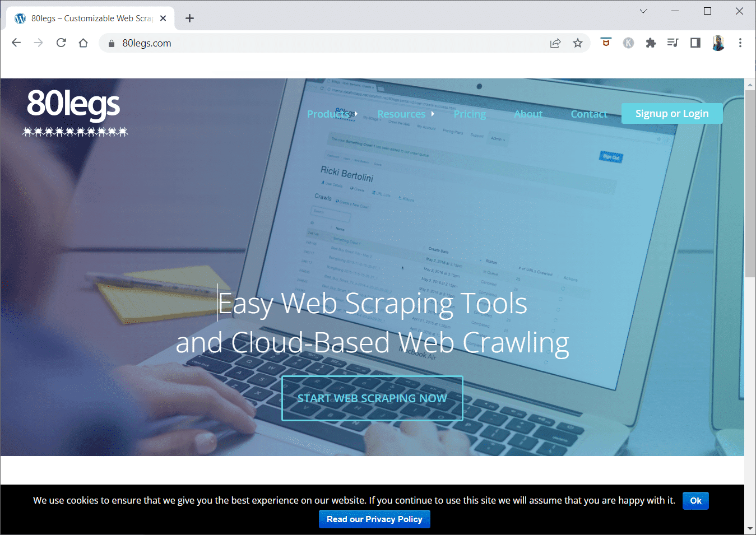Toggle the browser side panel

click(x=695, y=43)
